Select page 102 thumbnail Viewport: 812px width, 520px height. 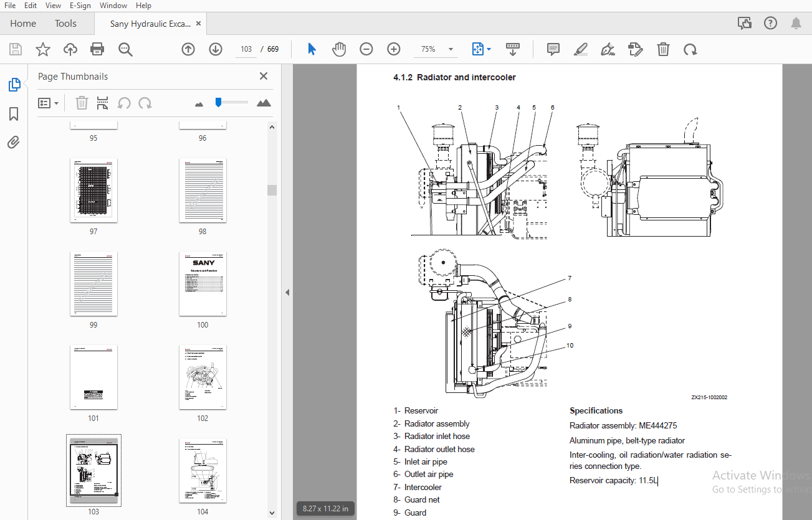coord(203,377)
